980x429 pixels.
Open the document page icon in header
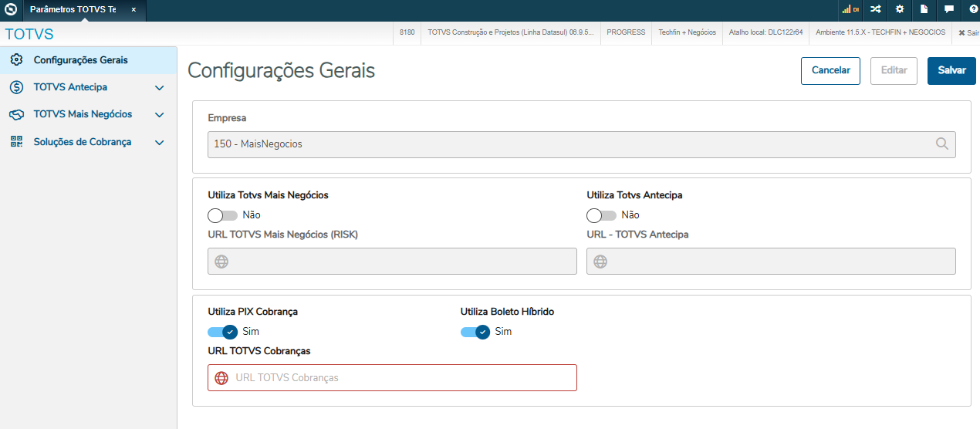point(924,10)
